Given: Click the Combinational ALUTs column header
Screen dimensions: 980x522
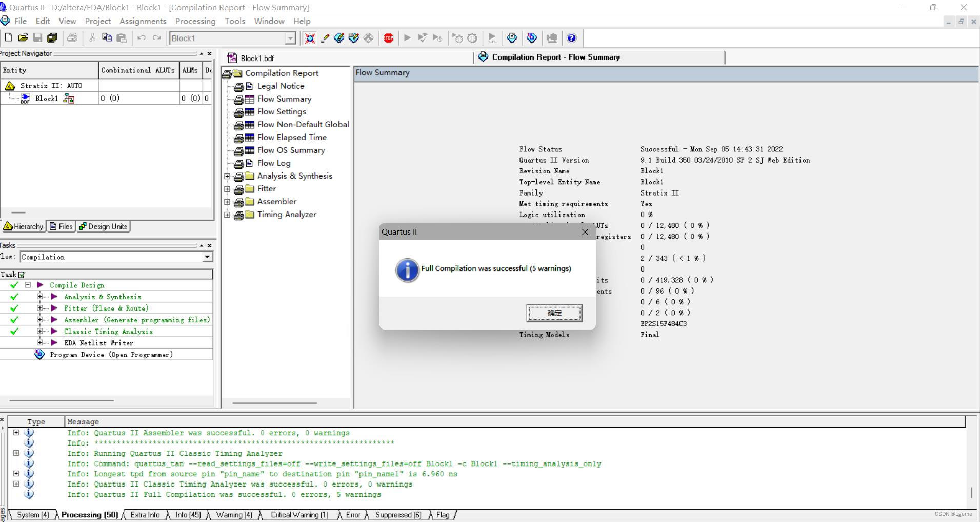Looking at the screenshot, I should (138, 70).
